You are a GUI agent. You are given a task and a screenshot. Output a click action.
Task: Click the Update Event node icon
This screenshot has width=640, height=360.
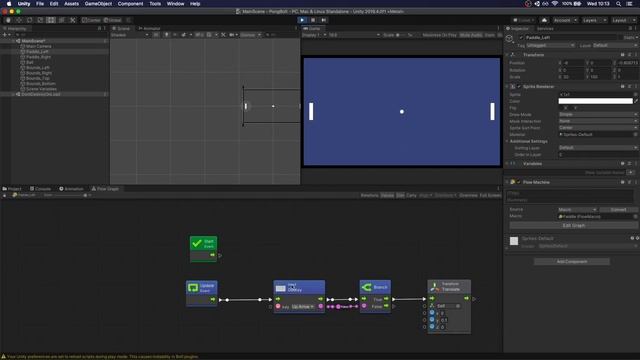193,288
